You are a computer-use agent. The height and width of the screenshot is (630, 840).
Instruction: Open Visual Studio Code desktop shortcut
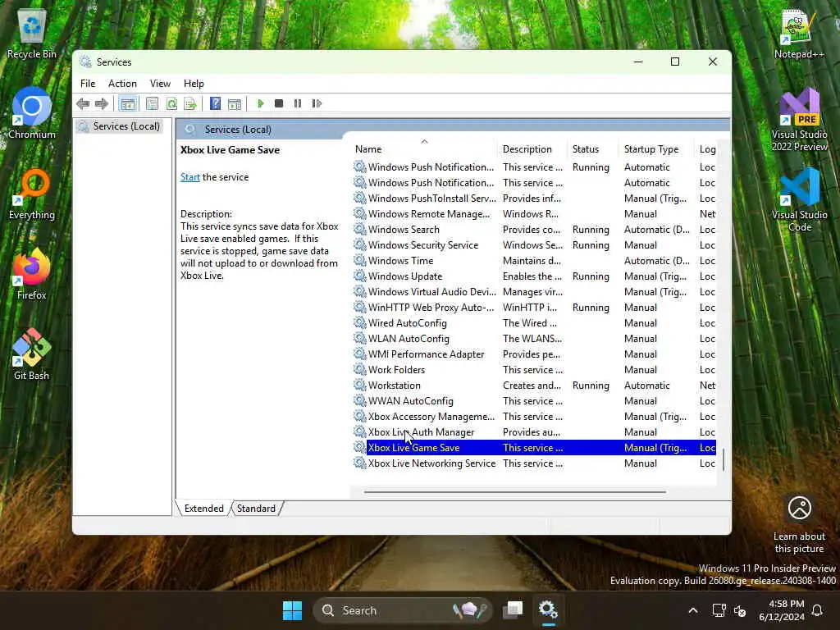click(x=799, y=199)
